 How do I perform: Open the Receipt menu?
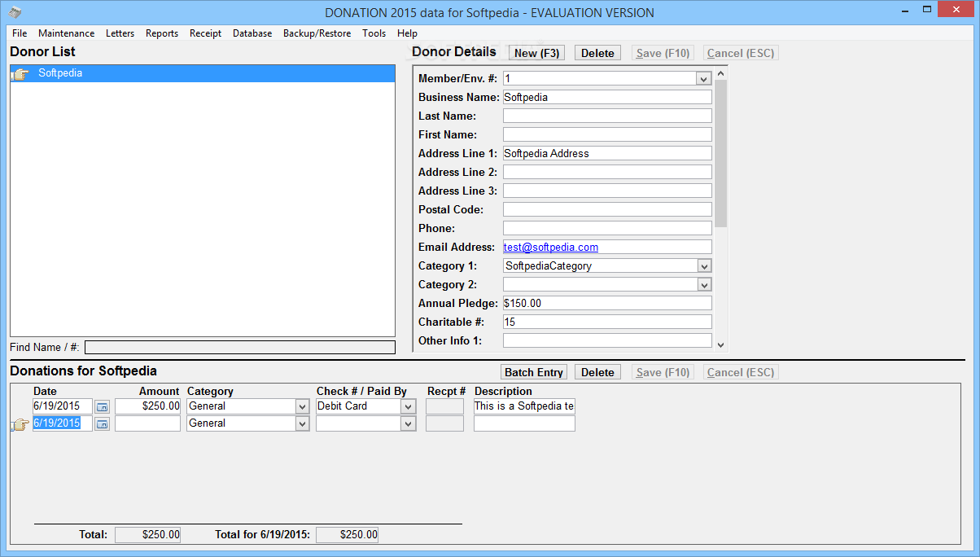coord(206,33)
